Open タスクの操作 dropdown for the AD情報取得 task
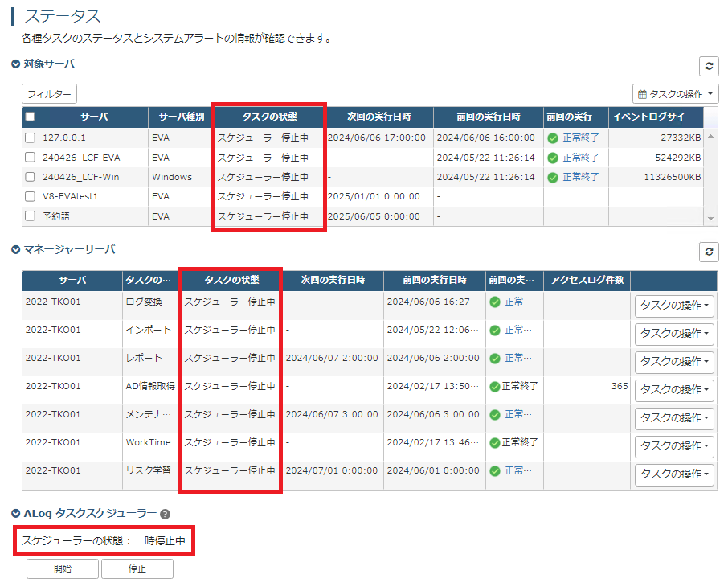Screen dimensions: 728x583 [x=674, y=390]
